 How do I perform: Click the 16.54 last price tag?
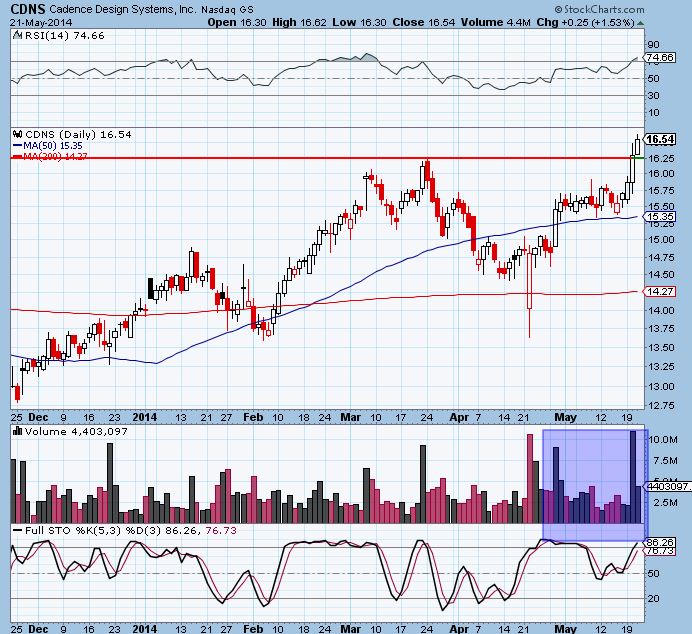(660, 139)
